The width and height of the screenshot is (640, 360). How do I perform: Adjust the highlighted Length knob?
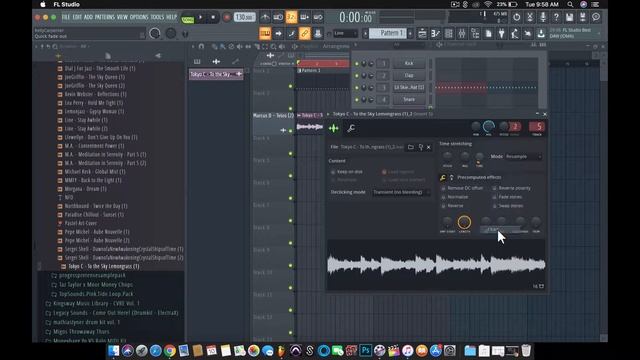464,222
